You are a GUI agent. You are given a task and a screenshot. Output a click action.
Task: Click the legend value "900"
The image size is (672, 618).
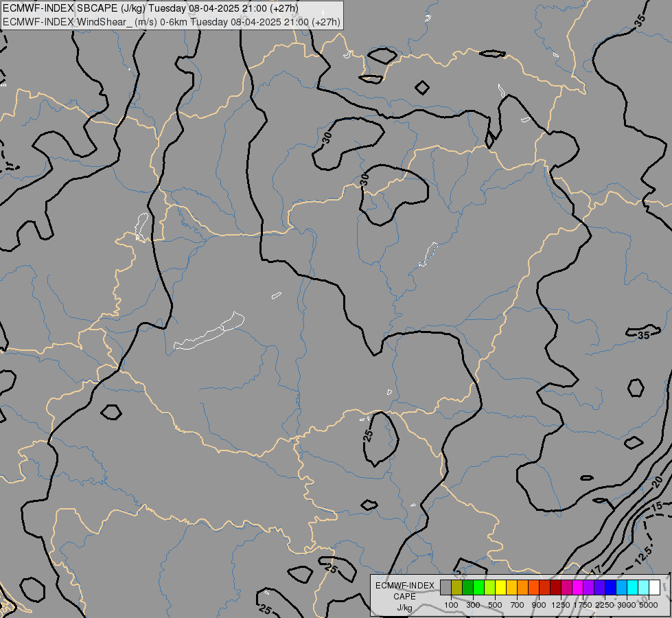539,605
